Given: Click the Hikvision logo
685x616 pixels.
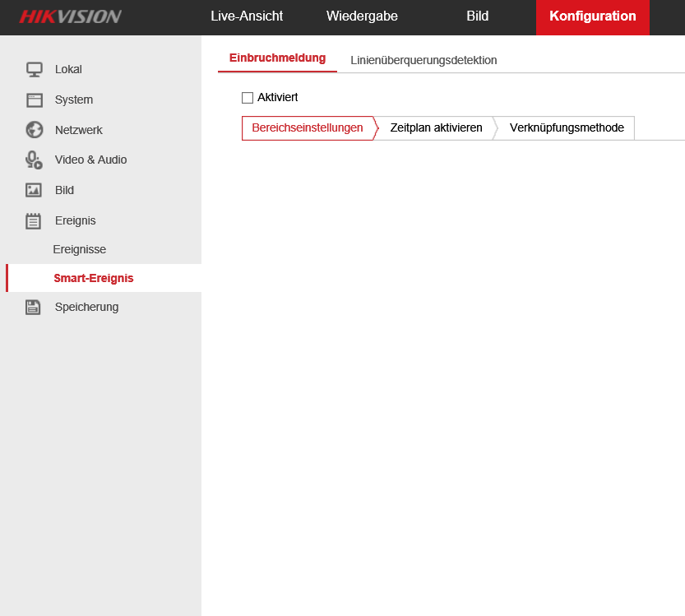Looking at the screenshot, I should [x=71, y=16].
